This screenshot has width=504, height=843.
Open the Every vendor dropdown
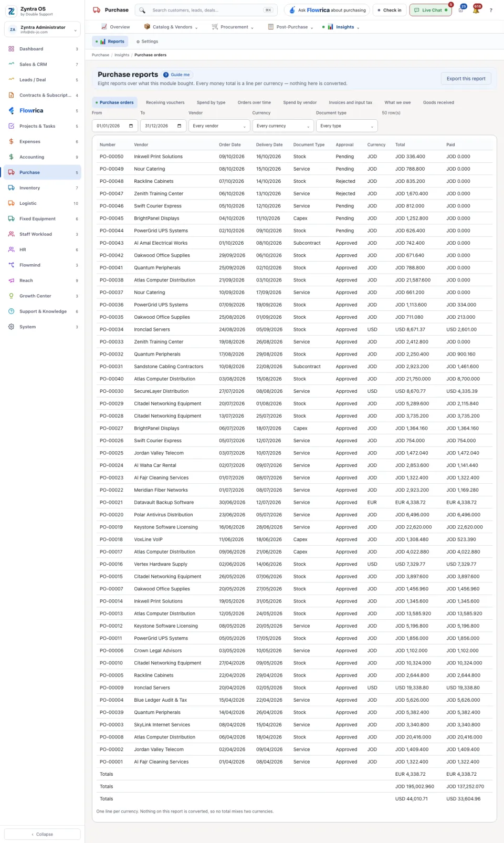point(219,126)
